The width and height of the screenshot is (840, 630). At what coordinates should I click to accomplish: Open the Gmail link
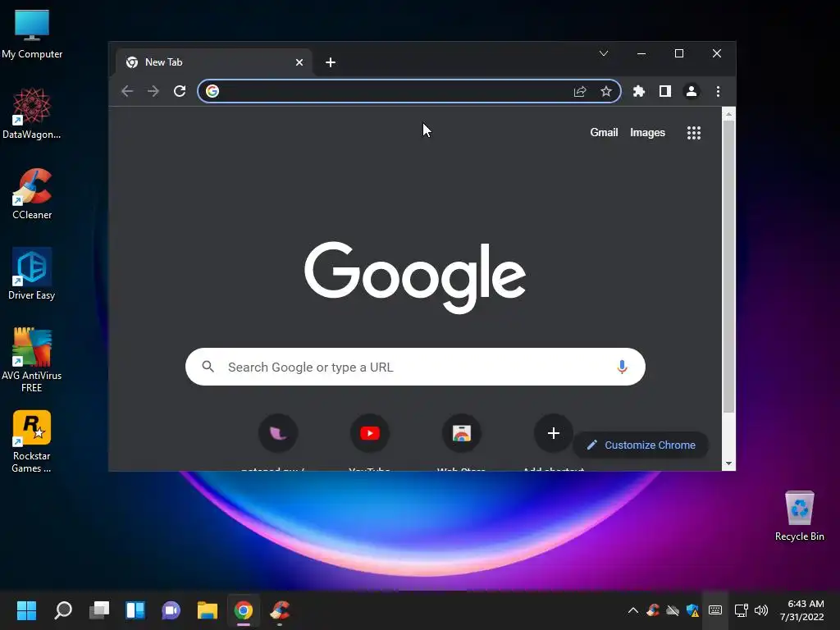pyautogui.click(x=604, y=132)
